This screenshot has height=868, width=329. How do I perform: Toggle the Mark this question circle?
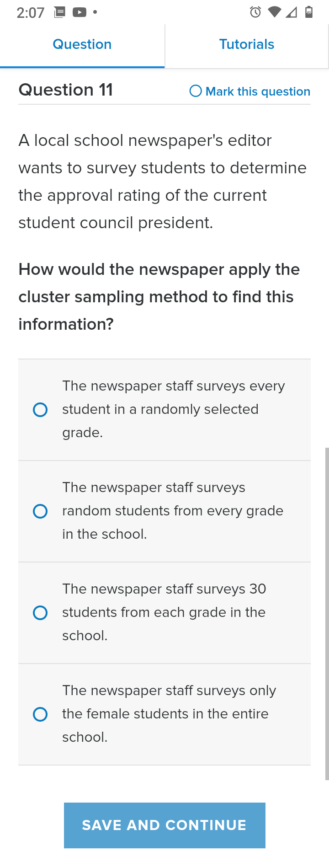click(x=196, y=91)
